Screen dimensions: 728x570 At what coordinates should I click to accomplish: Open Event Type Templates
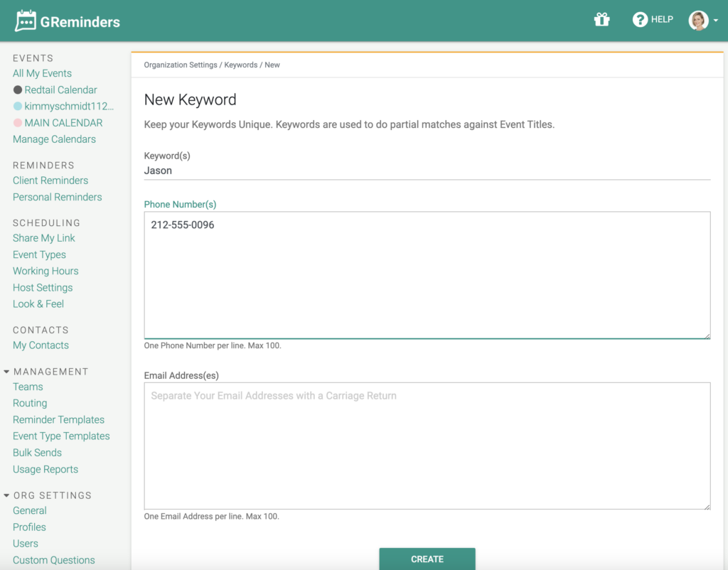pyautogui.click(x=61, y=436)
